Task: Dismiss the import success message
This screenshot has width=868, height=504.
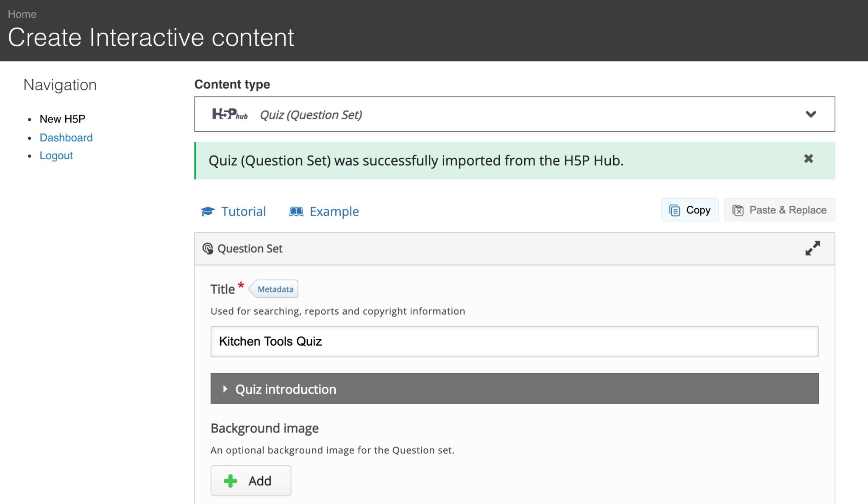Action: coord(809,159)
